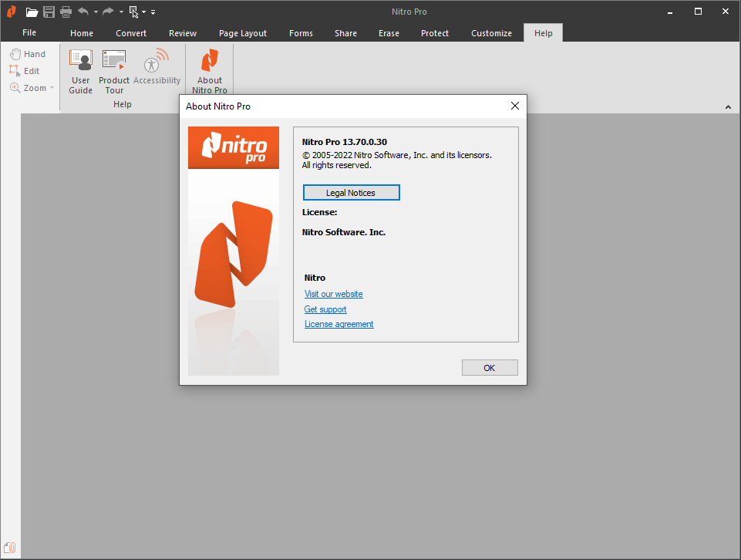
Task: Click the Accessibility ribbon icon
Action: point(157,66)
